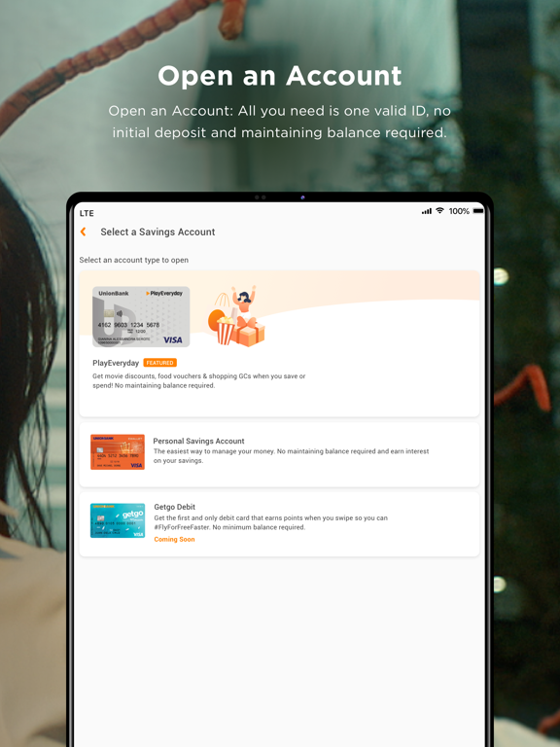Viewport: 560px width, 747px height.
Task: Open the Personal Savings Account card thumbnail
Action: tap(118, 452)
